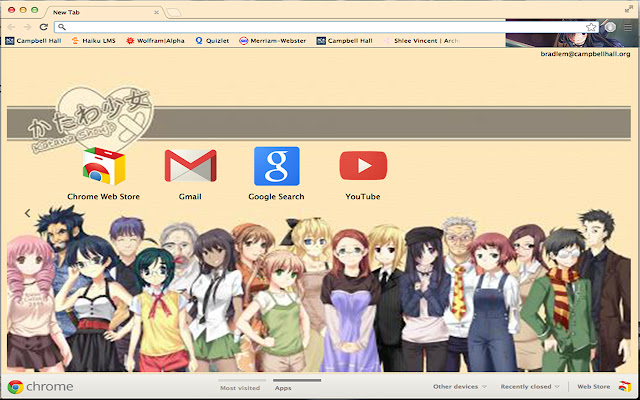This screenshot has height=400, width=640.
Task: Switch to the Most visited section
Action: (240, 388)
